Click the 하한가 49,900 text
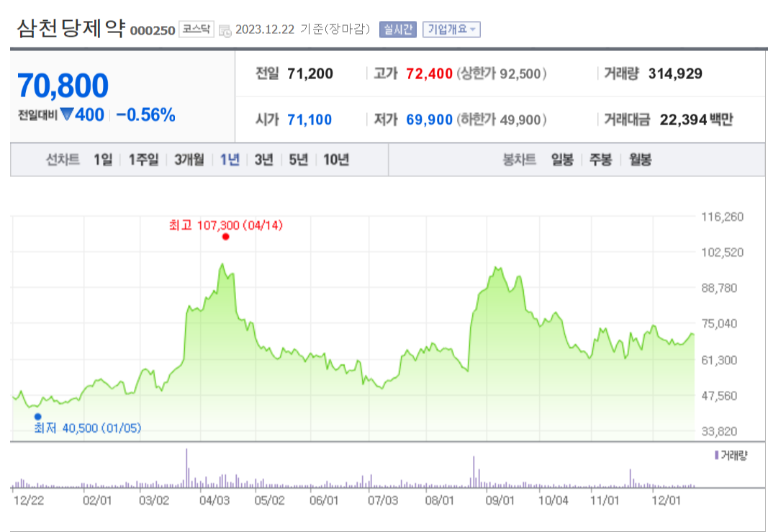This screenshot has width=768, height=532. (502, 120)
